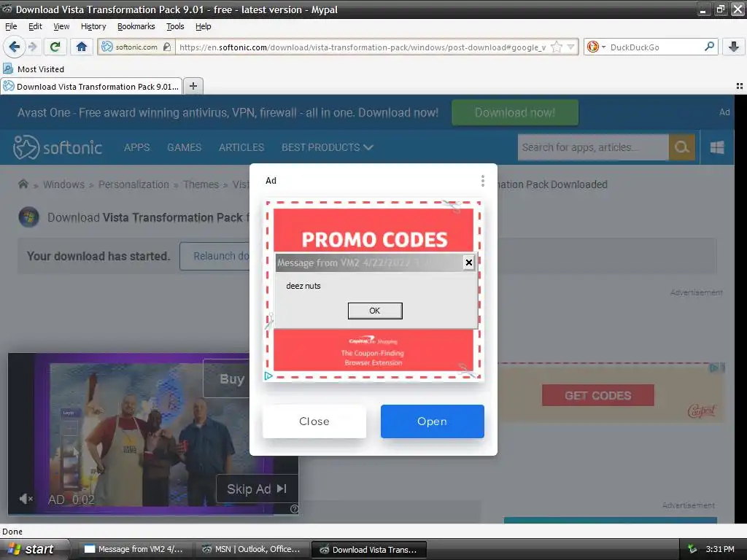
Task: Click the Windows platform icon
Action: click(717, 147)
